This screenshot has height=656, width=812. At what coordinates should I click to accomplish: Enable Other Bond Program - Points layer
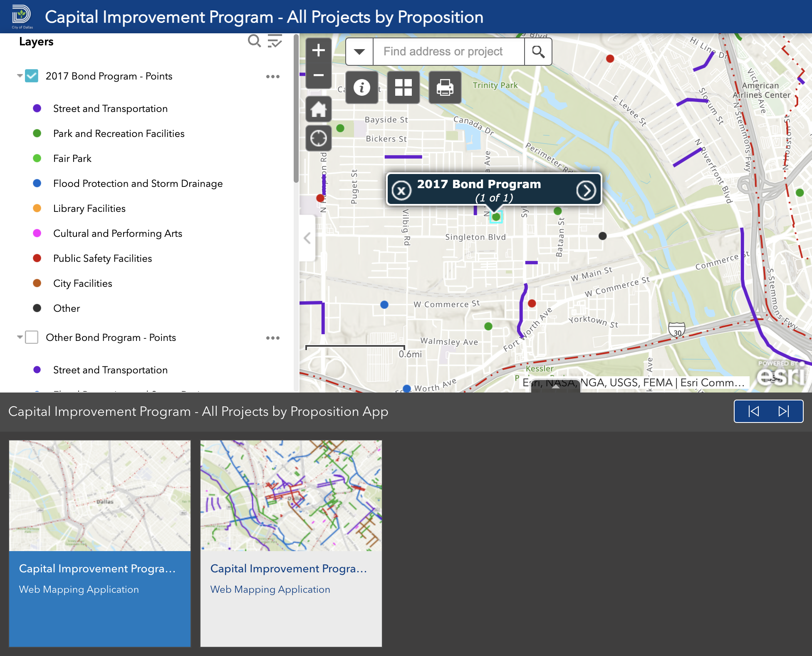tap(32, 337)
